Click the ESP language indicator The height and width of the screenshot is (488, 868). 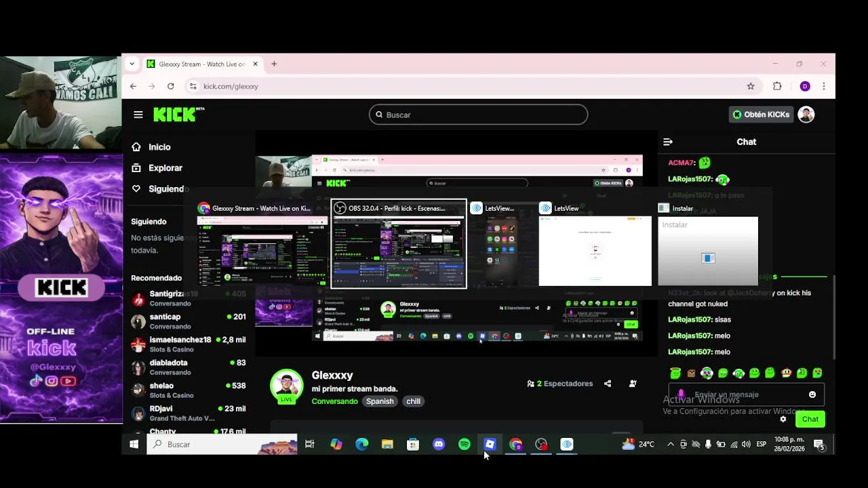[x=761, y=444]
